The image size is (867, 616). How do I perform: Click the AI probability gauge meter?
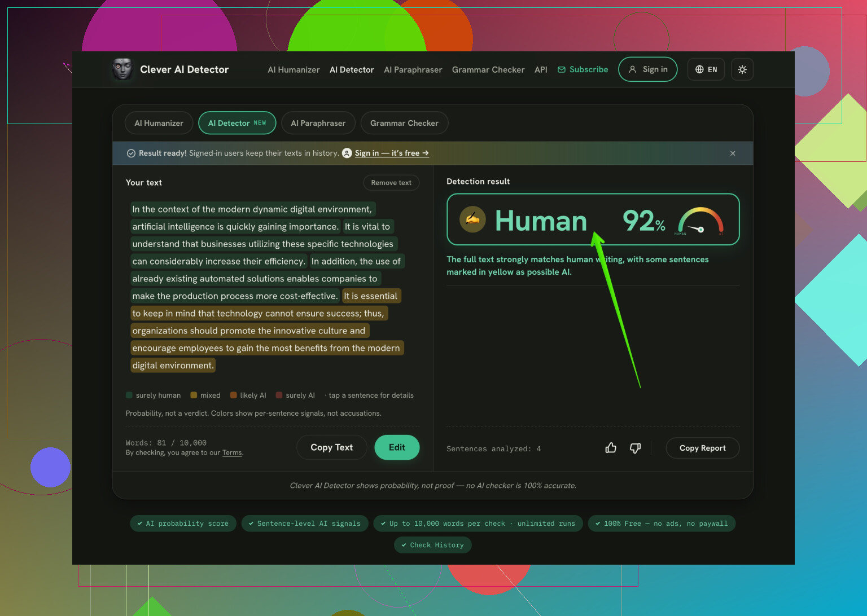click(x=700, y=221)
